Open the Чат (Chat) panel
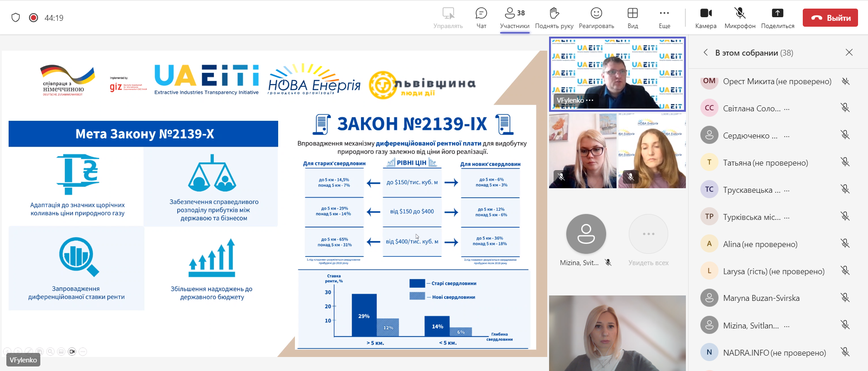 tap(481, 18)
